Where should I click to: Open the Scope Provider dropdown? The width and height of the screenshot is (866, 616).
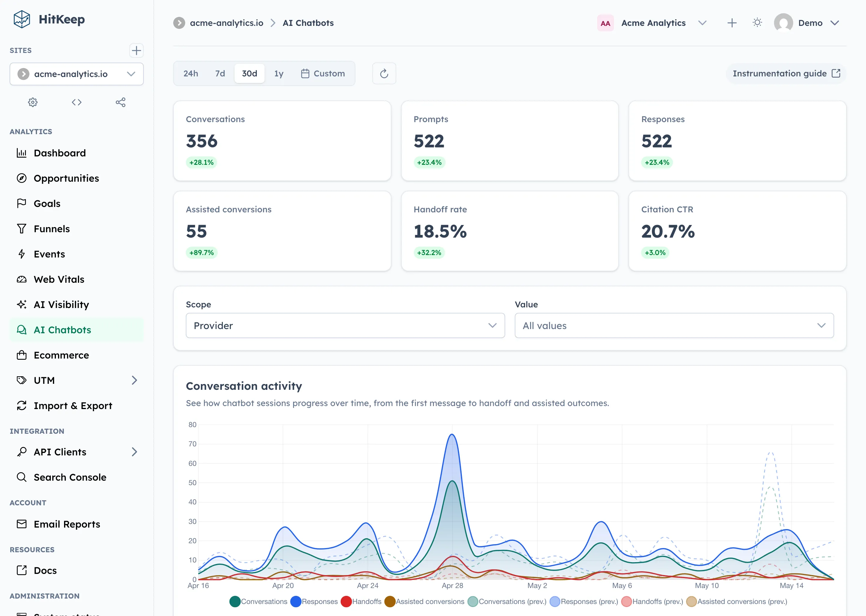tap(345, 326)
